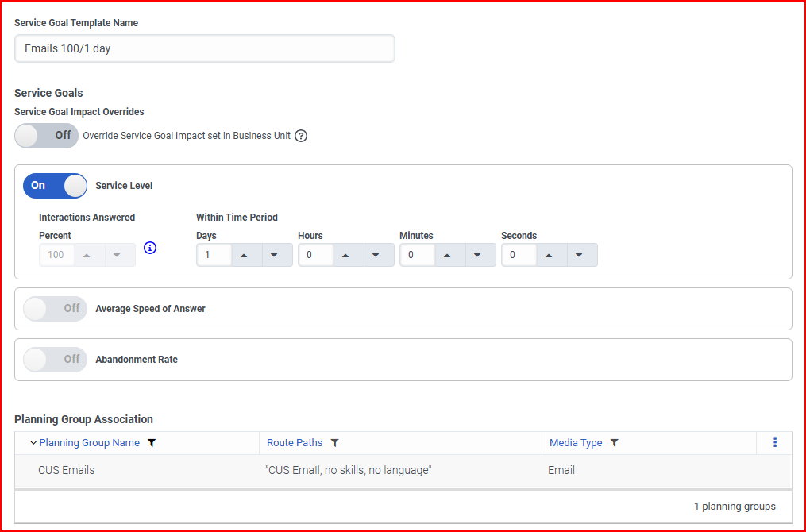Click the info icon next to Percent
This screenshot has width=806, height=532.
[x=150, y=248]
